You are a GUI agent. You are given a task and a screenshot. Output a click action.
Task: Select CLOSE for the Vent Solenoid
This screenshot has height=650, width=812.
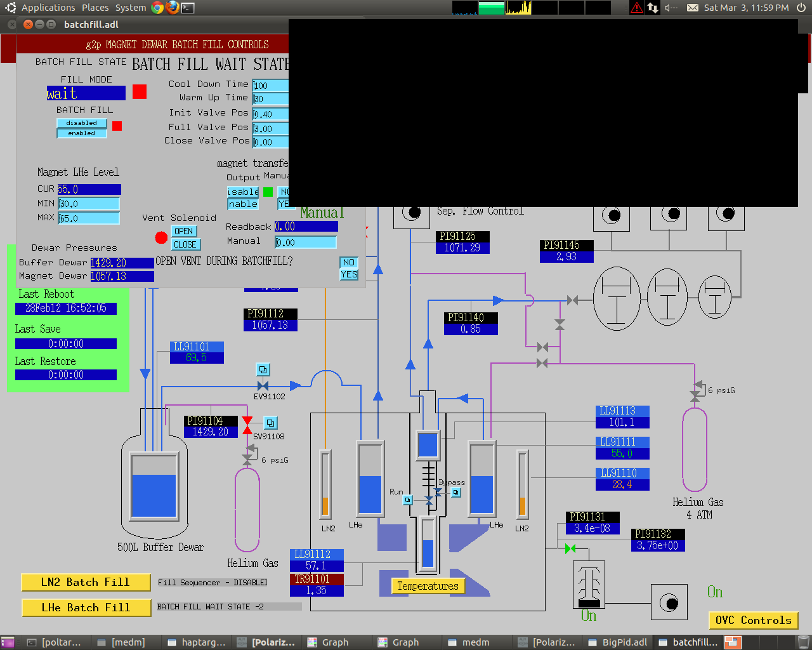pos(185,244)
